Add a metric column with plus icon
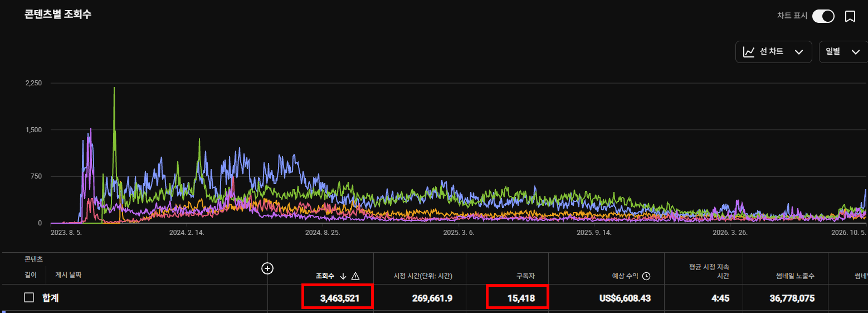Screen dimensions: 868x313 pyautogui.click(x=267, y=268)
